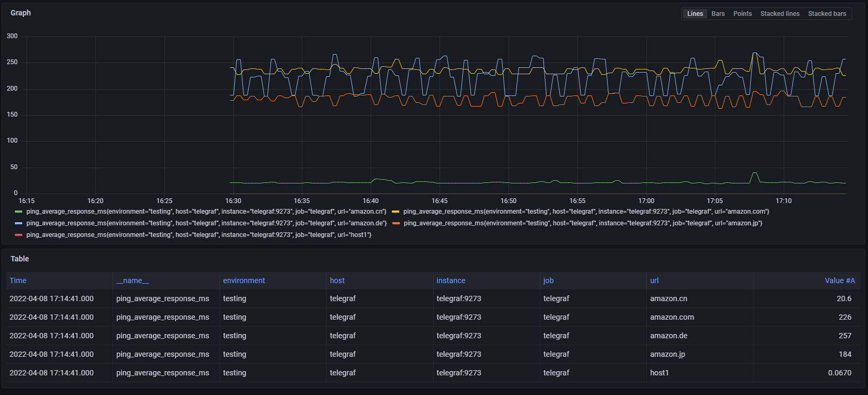Sort table by Time column

[18, 280]
